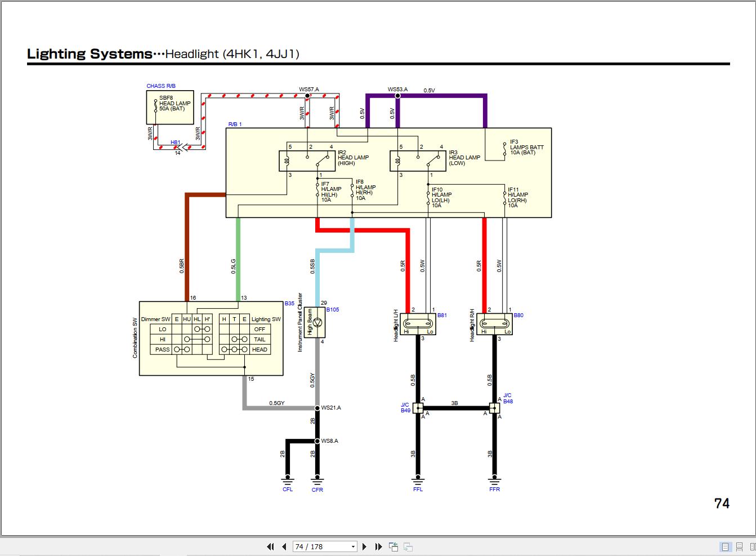Jump to last page using the icon
Image resolution: width=756 pixels, height=556 pixels.
coord(378,546)
